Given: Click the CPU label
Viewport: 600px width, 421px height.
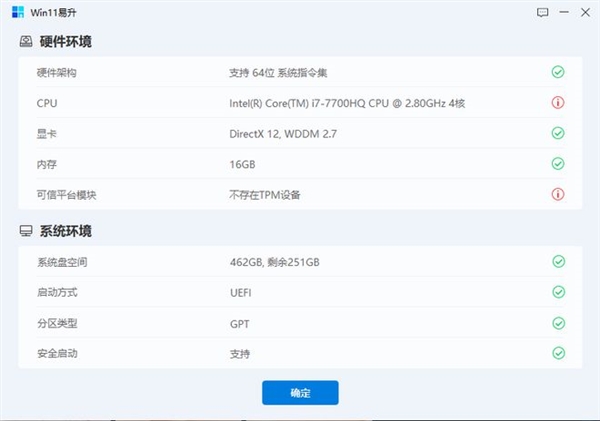Looking at the screenshot, I should [x=47, y=103].
